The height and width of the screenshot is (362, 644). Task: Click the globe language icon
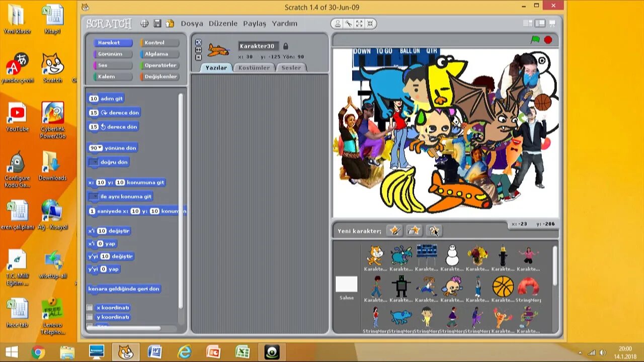[x=144, y=24]
